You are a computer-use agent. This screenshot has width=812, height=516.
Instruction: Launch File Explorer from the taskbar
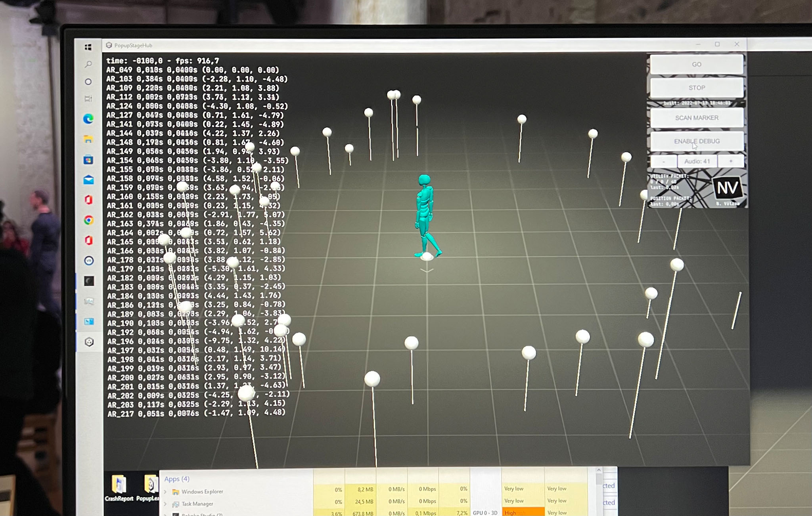pos(88,139)
